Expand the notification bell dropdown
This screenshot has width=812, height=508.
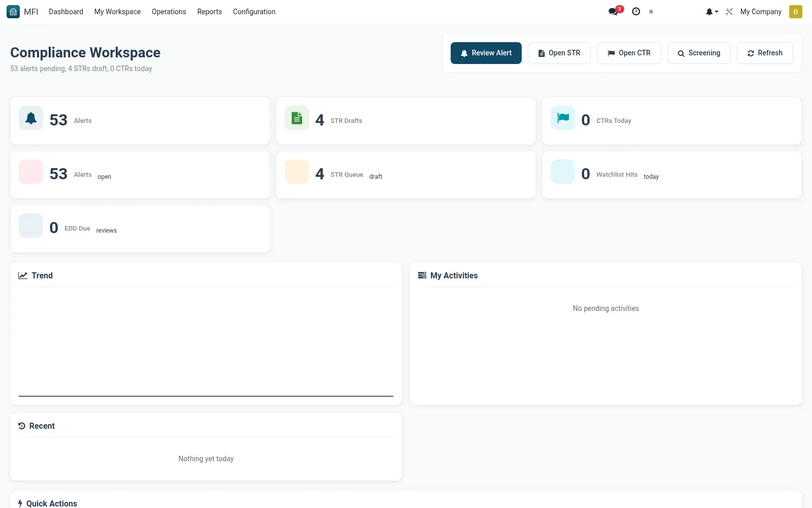point(712,12)
